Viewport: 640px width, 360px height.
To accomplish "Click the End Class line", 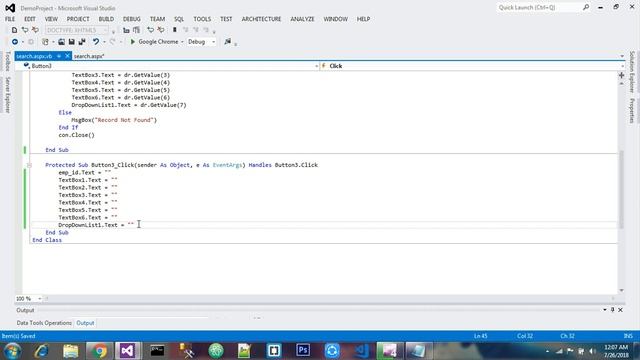I will pos(47,240).
